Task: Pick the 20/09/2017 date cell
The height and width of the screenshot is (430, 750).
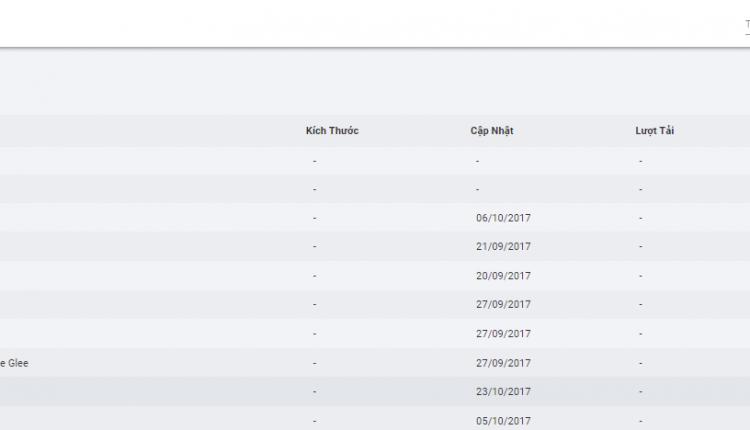Action: pos(503,276)
